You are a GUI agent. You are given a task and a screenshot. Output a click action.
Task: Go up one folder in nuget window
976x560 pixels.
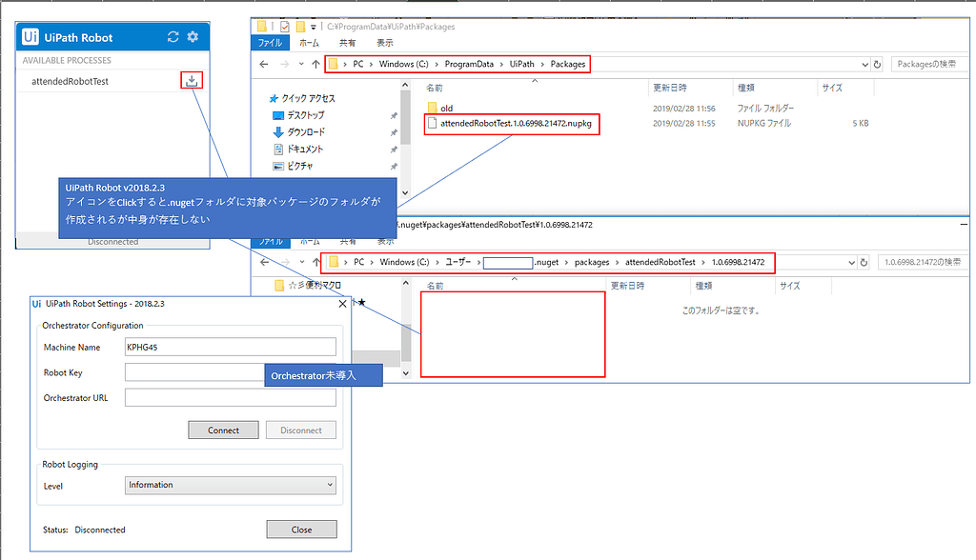(316, 262)
